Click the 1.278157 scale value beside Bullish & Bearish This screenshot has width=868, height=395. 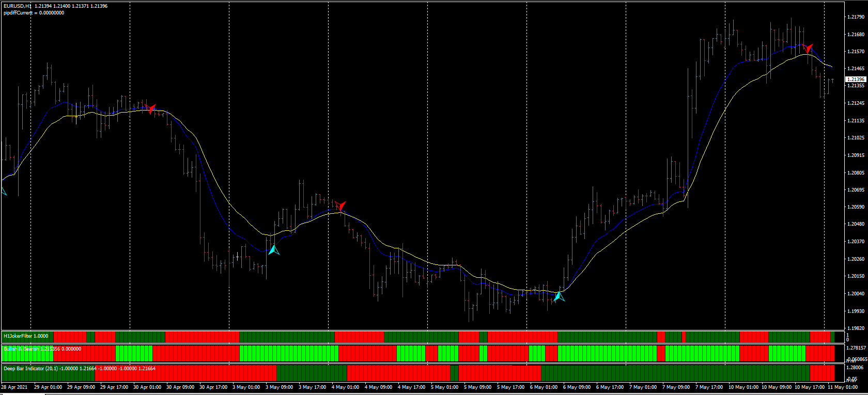[x=857, y=348]
